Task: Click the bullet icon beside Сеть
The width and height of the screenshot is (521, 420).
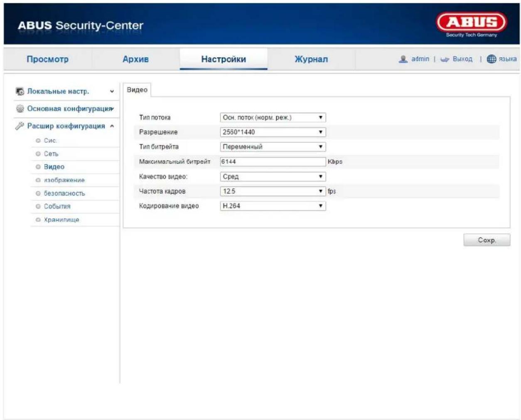Action: click(38, 154)
